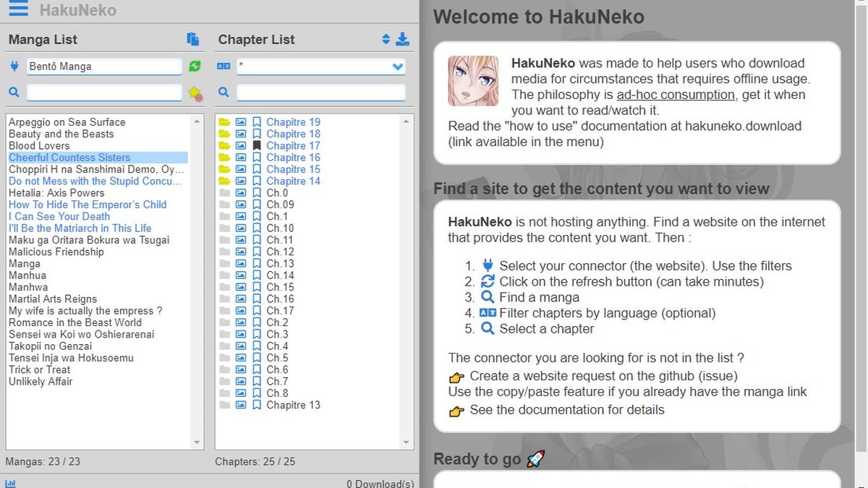
Task: Preview Chapitre 14 with its image icon
Action: 241,181
